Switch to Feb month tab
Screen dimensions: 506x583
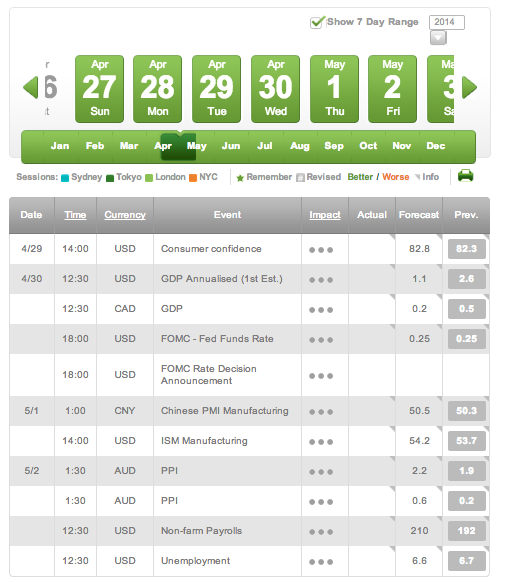pyautogui.click(x=95, y=146)
